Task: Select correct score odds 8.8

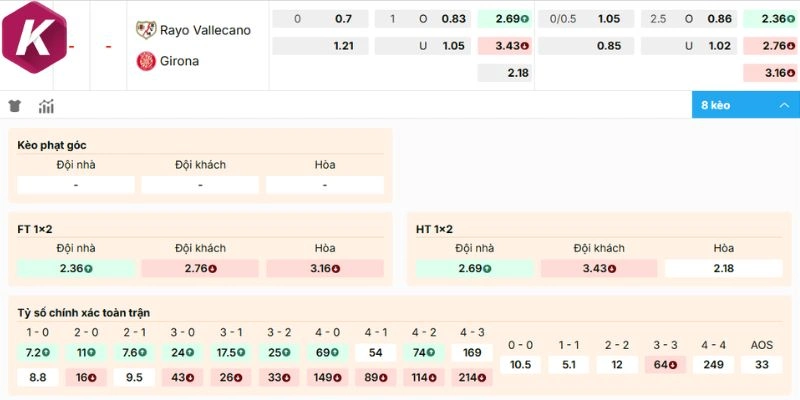Action: click(38, 378)
